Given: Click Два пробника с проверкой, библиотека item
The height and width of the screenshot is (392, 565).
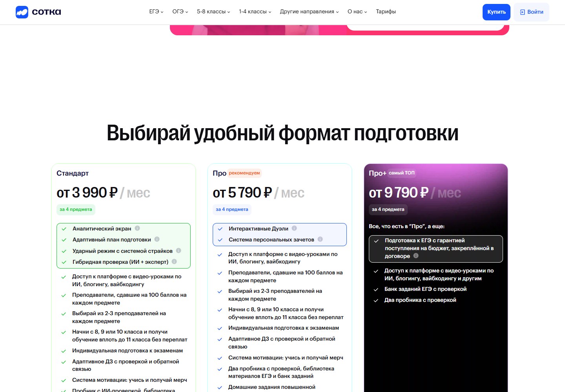Looking at the screenshot, I should 281,372.
